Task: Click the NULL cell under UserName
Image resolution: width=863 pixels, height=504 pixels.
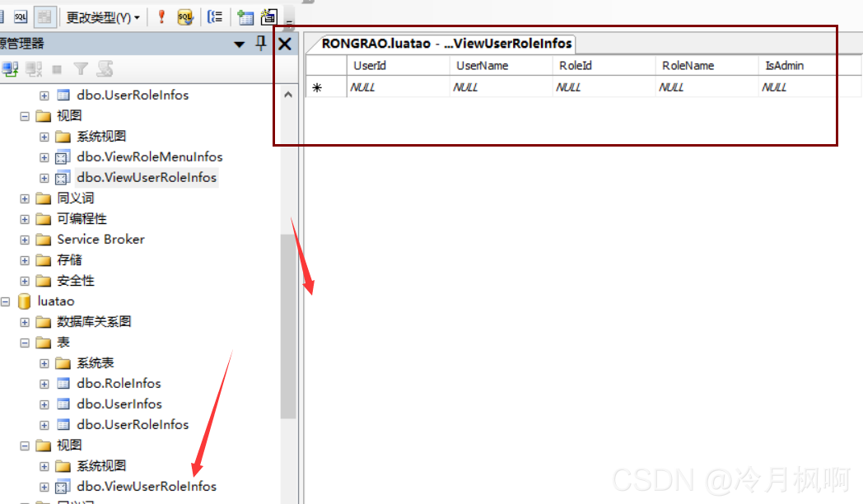Action: tap(501, 87)
